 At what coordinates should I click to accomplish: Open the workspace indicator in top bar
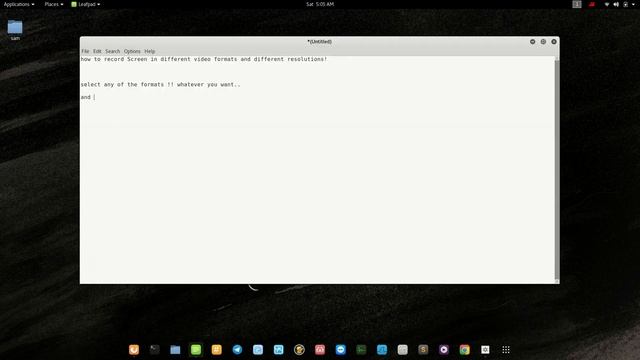point(576,4)
